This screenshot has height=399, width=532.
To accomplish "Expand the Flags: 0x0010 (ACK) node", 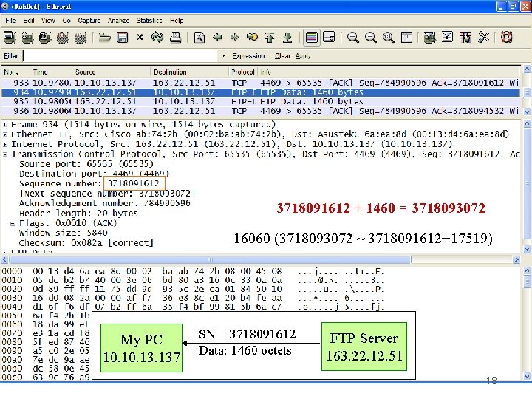I will point(13,223).
